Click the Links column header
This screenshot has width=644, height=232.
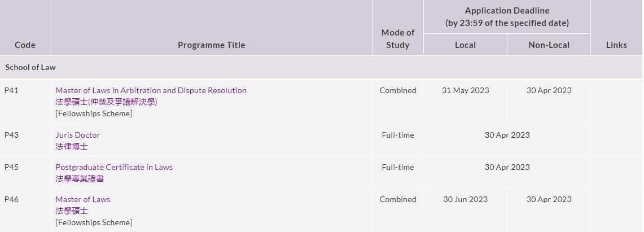[x=616, y=45]
